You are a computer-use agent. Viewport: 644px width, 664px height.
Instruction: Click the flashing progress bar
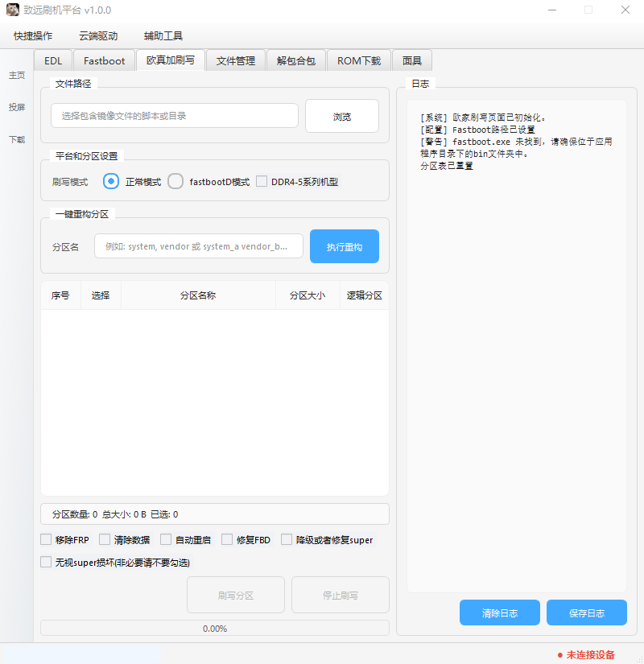coord(214,629)
